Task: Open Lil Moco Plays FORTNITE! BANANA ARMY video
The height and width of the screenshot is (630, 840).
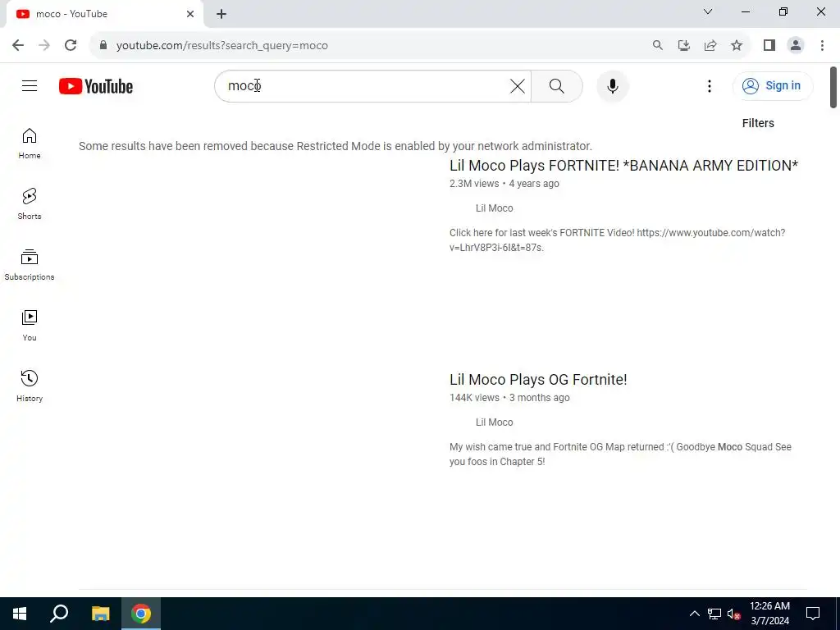Action: (623, 166)
